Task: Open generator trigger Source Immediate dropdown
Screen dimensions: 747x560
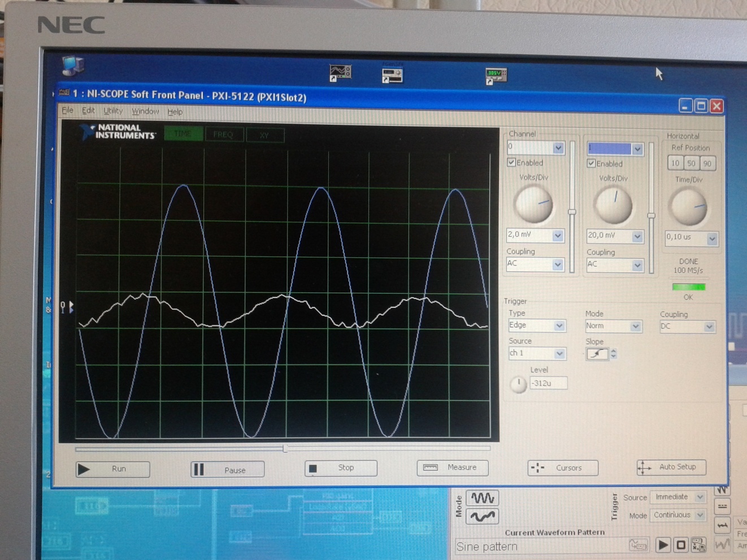Action: (x=700, y=497)
